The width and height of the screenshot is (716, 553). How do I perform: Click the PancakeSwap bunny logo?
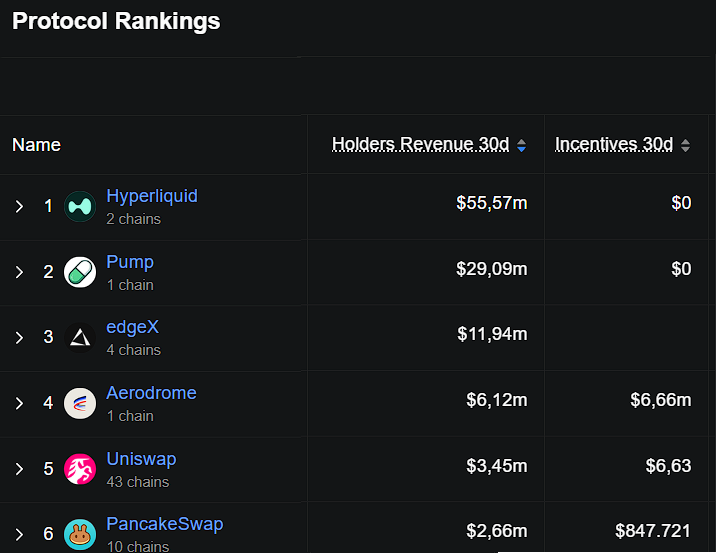[x=80, y=534]
